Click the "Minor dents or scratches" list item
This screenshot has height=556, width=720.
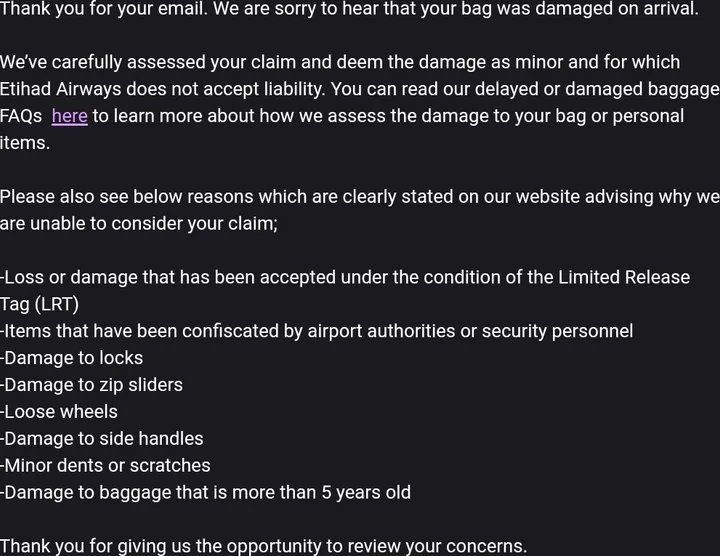pos(106,466)
